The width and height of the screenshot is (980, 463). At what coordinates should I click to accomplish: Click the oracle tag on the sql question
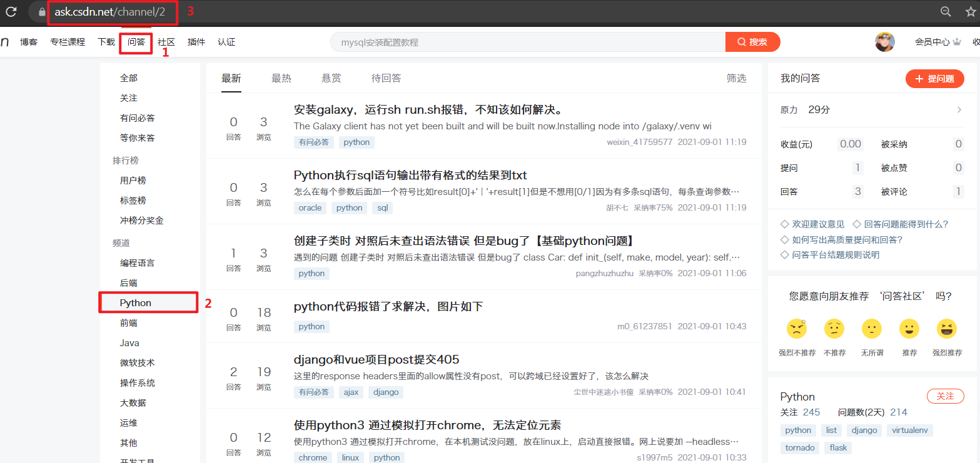[310, 208]
